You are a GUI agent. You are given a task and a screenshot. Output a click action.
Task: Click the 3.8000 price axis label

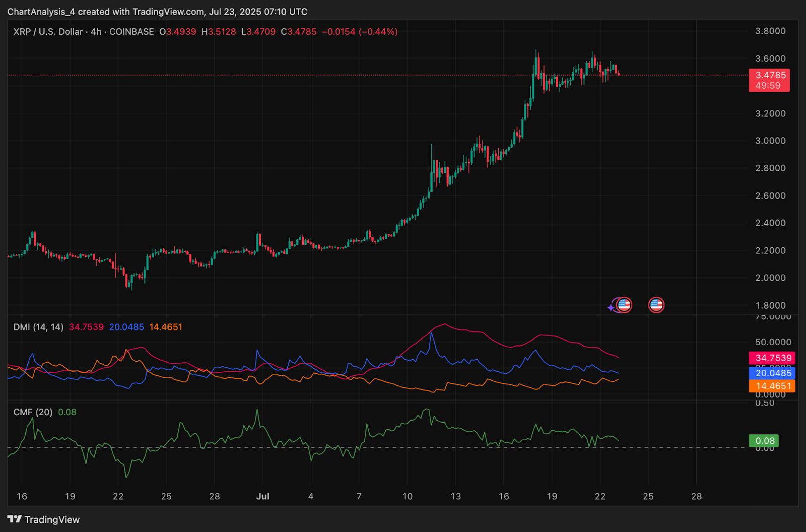pyautogui.click(x=770, y=31)
